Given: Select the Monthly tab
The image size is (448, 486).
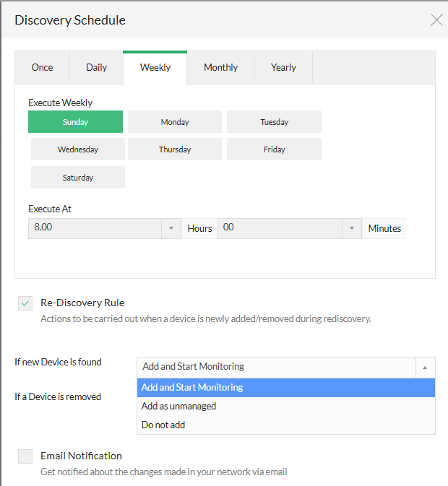Looking at the screenshot, I should point(220,67).
